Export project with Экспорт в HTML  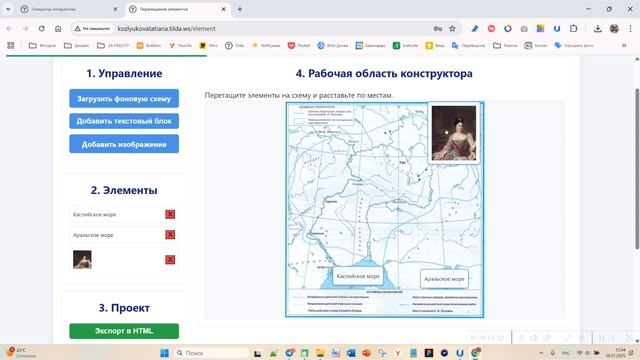click(124, 331)
